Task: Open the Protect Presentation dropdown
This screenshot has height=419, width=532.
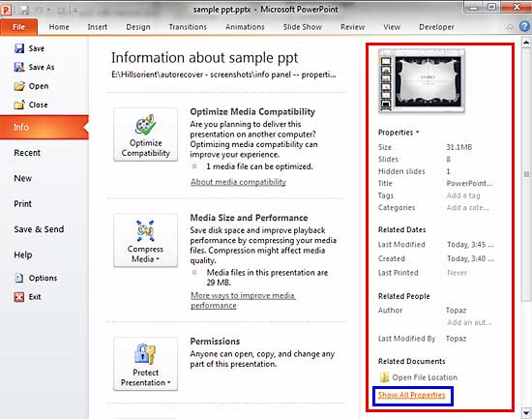Action: (x=145, y=364)
